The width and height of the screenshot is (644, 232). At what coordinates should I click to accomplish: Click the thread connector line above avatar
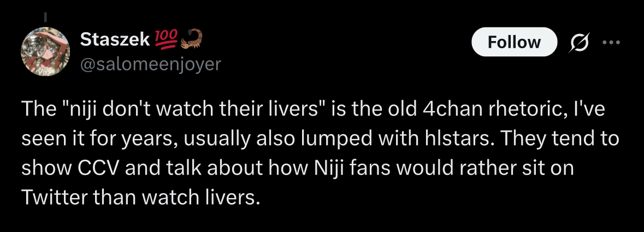tap(46, 16)
